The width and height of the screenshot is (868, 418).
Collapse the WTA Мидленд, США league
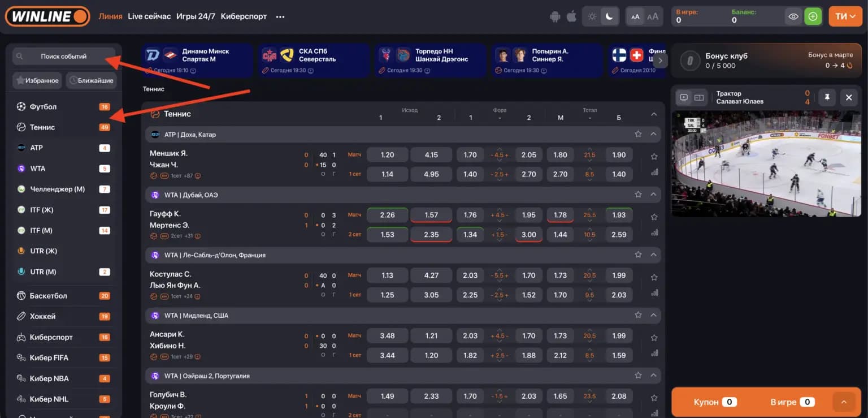[x=654, y=315]
